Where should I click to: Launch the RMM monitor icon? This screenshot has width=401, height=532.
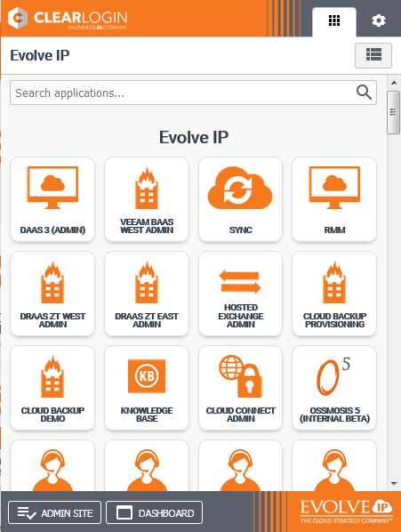tap(334, 188)
